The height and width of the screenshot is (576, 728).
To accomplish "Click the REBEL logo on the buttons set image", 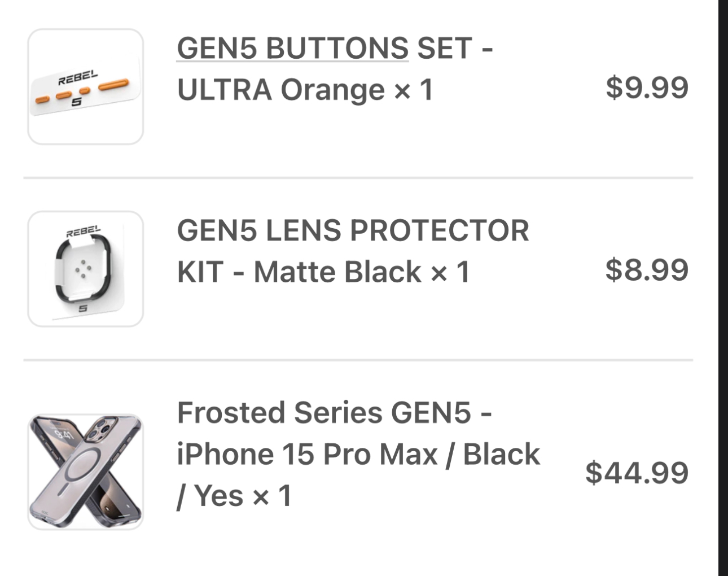I will (78, 78).
